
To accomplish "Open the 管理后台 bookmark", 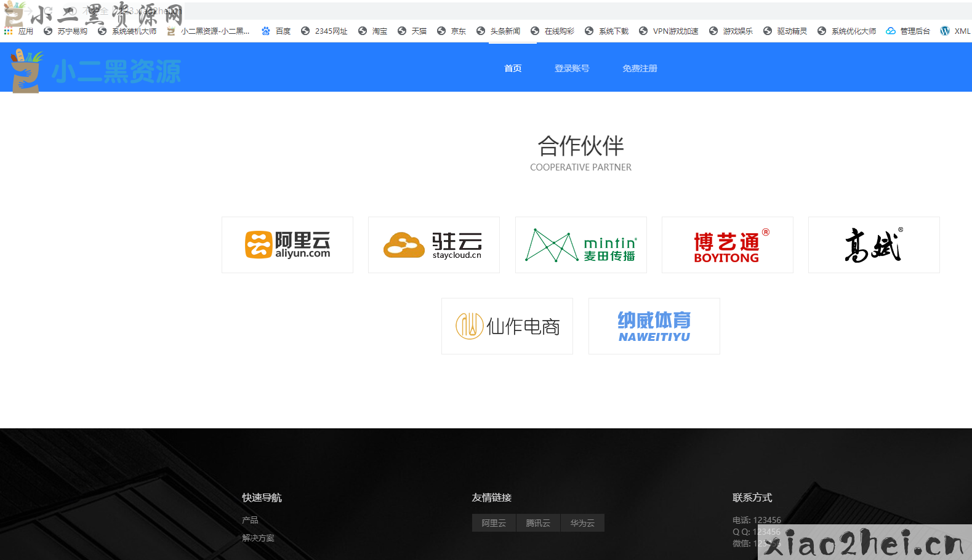I will point(908,31).
